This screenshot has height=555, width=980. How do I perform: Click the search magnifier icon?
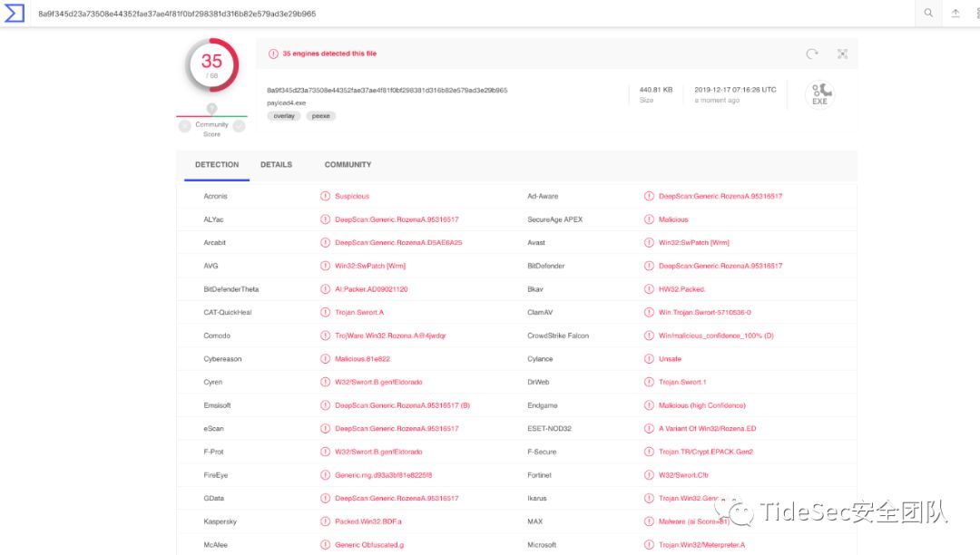pyautogui.click(x=928, y=13)
